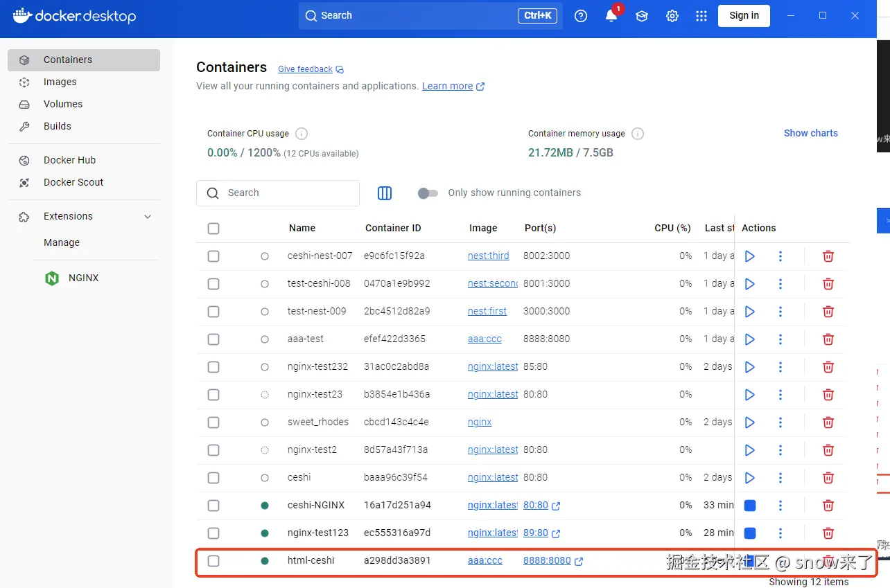The width and height of the screenshot is (890, 588).
Task: Open Docker Scout in sidebar
Action: [x=84, y=183]
